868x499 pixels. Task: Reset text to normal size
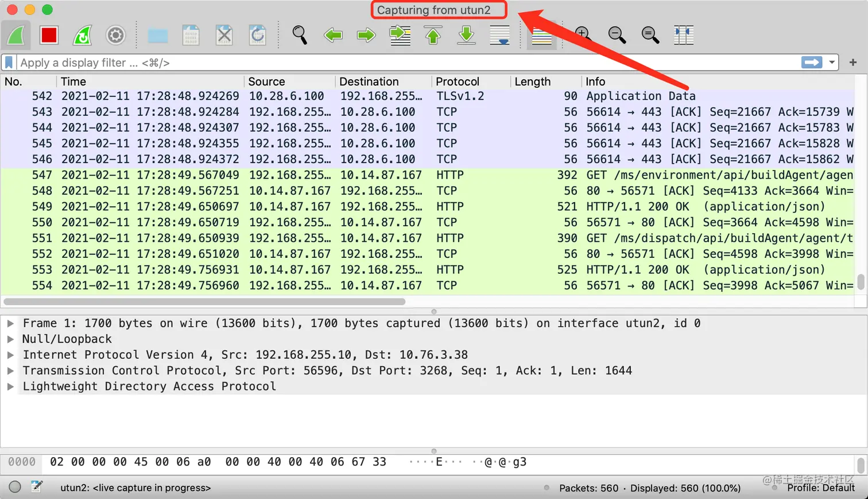pyautogui.click(x=650, y=35)
